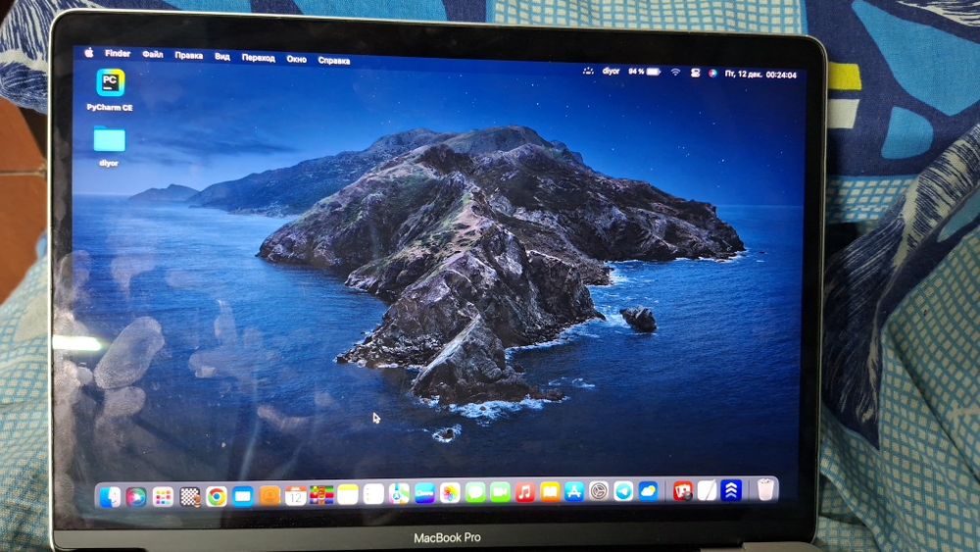Click Siri icon in menu bar
This screenshot has height=552, width=980.
coord(712,74)
